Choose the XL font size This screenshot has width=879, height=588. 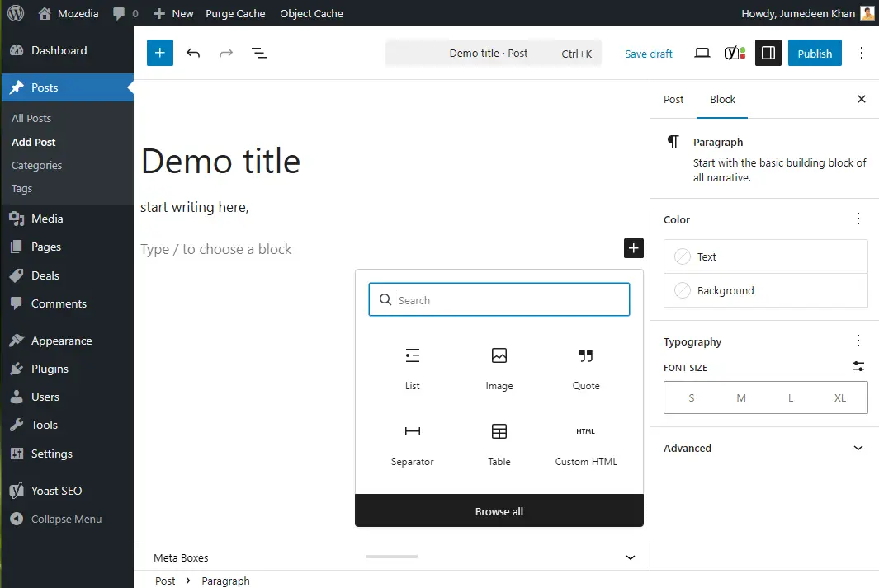pyautogui.click(x=840, y=397)
